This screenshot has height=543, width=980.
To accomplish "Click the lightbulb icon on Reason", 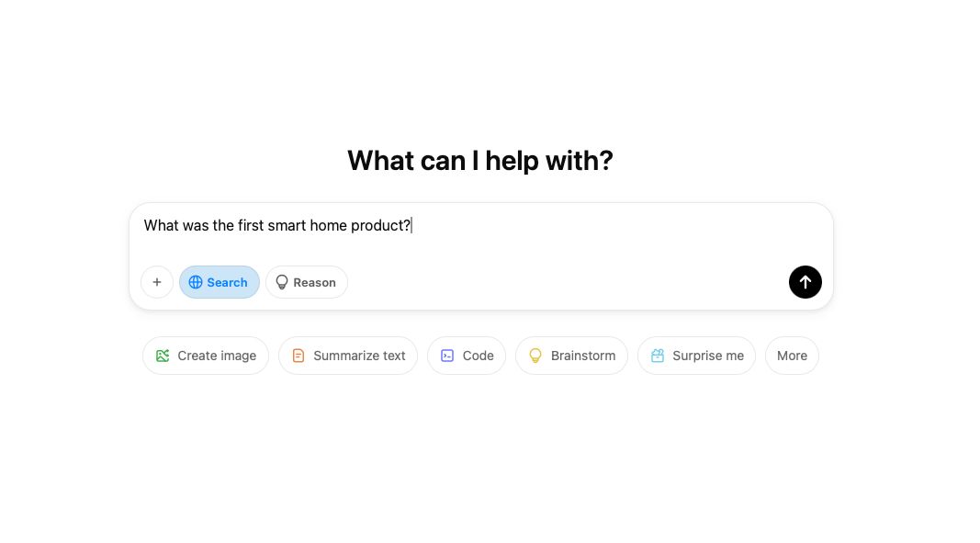I will coord(281,282).
